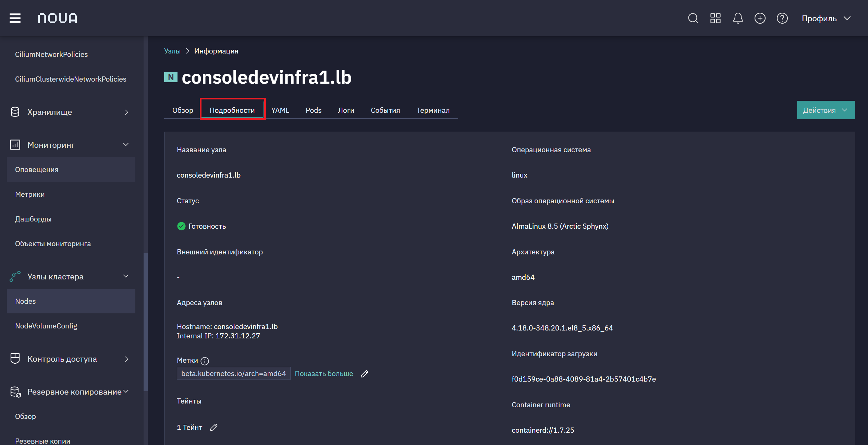Go to Узлы breadcrumb link

[x=172, y=51]
